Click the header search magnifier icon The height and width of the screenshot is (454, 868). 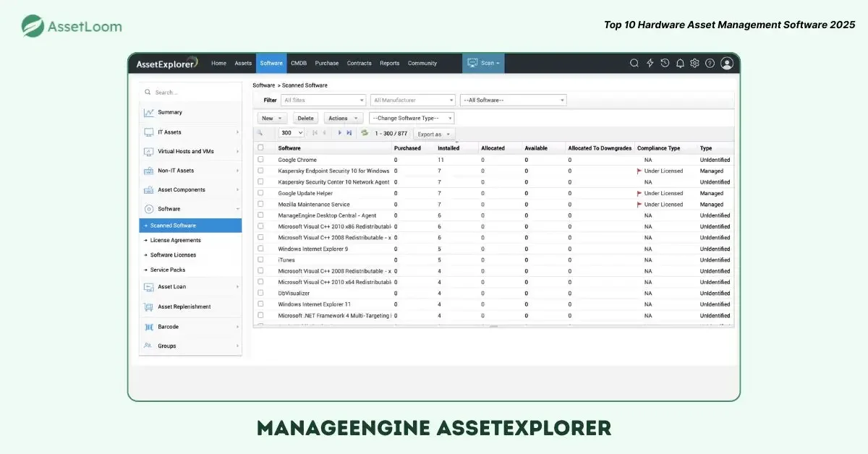634,64
